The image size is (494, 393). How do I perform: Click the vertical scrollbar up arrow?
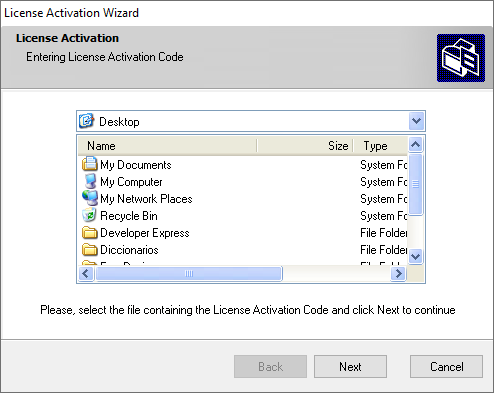click(x=415, y=144)
